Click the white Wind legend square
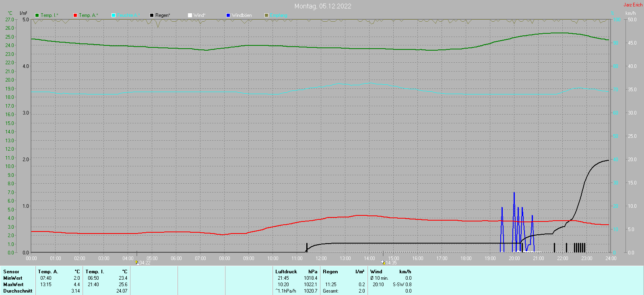The height and width of the screenshot is (295, 644). click(x=190, y=15)
